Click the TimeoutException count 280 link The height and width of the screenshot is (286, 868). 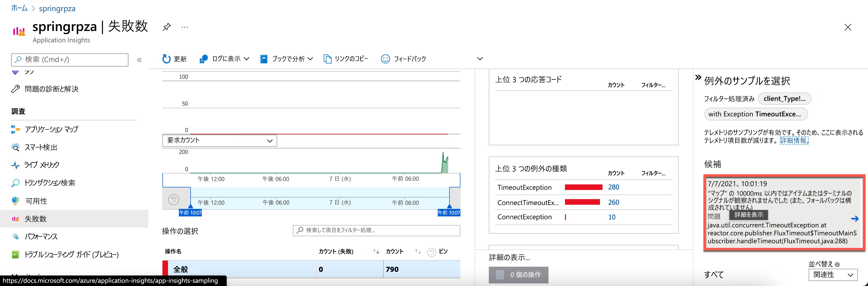coord(613,187)
